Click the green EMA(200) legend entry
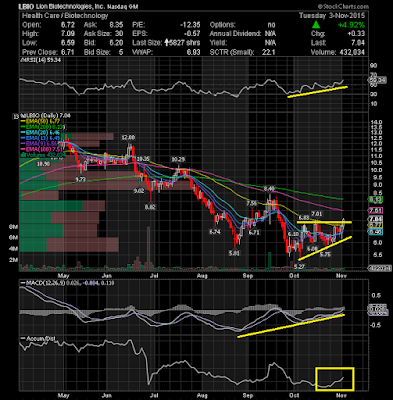Image resolution: width=393 pixels, height=400 pixels. pos(43,127)
